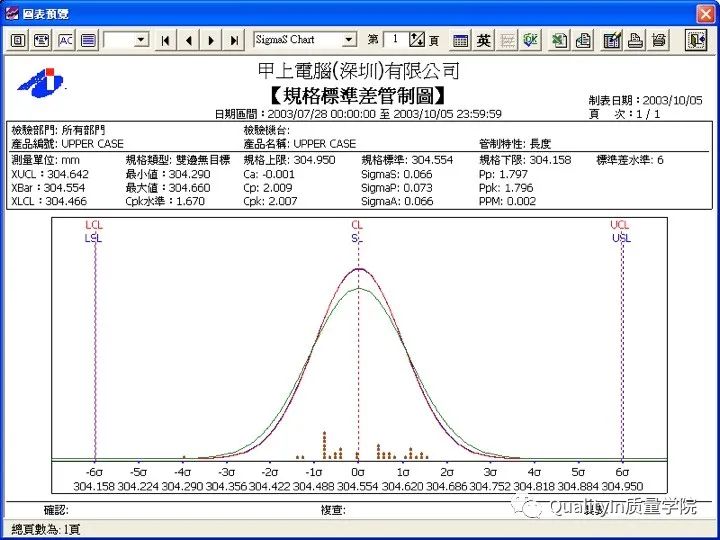Open the zoom level dropdown
The width and height of the screenshot is (720, 540).
point(140,40)
